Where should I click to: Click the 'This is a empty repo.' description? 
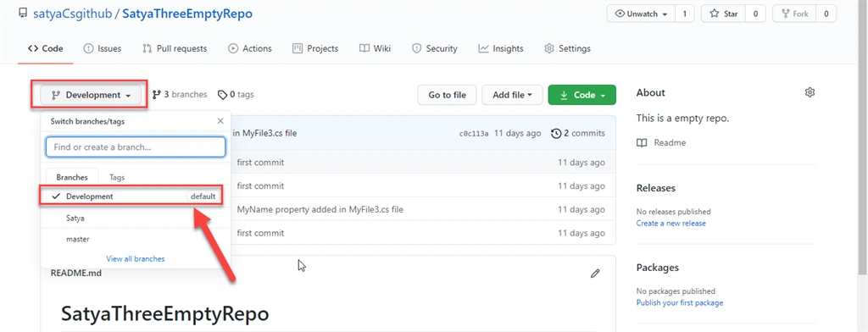[683, 119]
